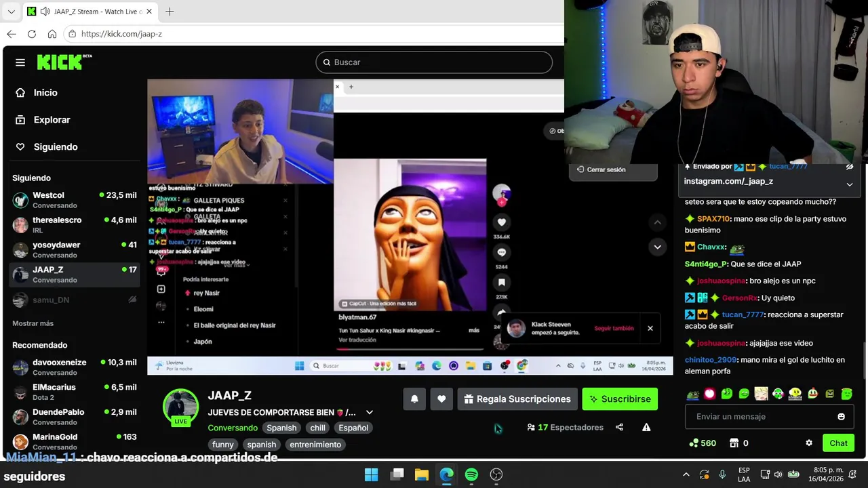Open the offline samu_DN channel
This screenshot has height=488, width=868.
click(x=75, y=300)
